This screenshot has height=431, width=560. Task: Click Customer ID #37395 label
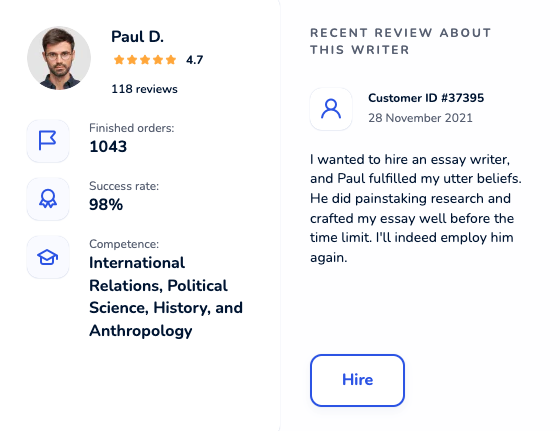(x=426, y=98)
